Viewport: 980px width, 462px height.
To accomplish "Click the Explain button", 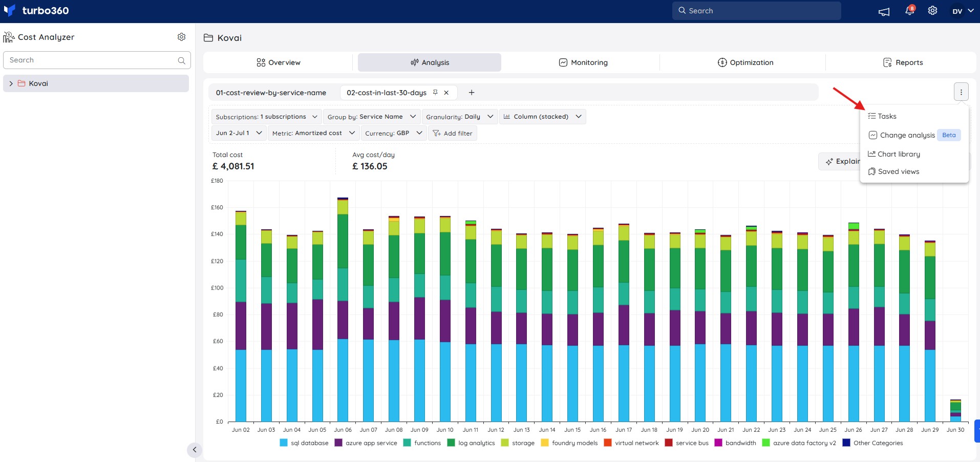I will (x=840, y=161).
